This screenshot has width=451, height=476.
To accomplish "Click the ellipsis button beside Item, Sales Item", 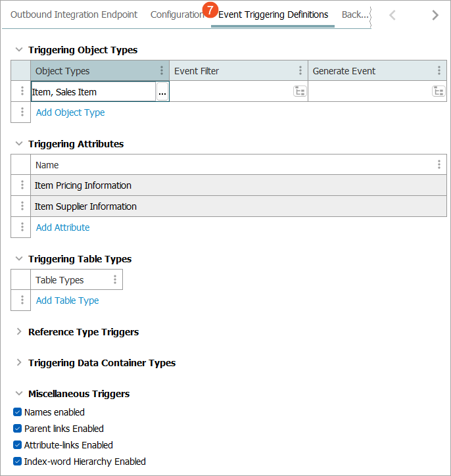I will (x=162, y=92).
